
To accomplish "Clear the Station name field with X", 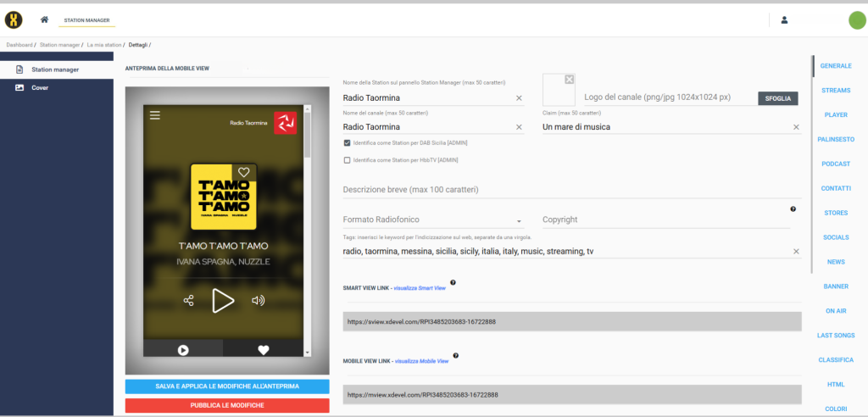I will (x=519, y=98).
